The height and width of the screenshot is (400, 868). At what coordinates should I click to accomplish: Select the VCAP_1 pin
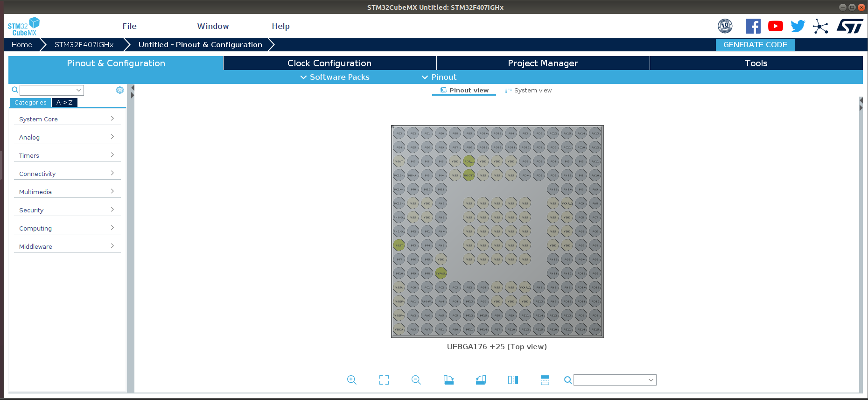point(525,288)
